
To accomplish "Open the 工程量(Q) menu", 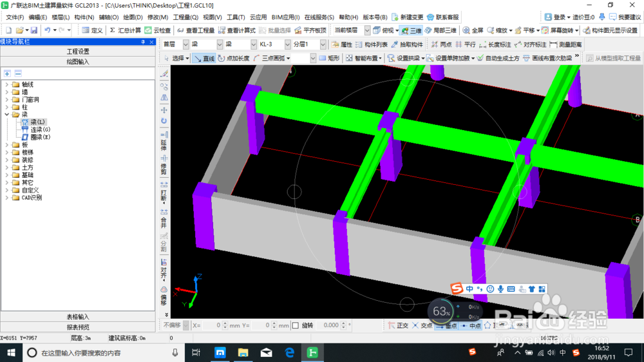I will (185, 17).
